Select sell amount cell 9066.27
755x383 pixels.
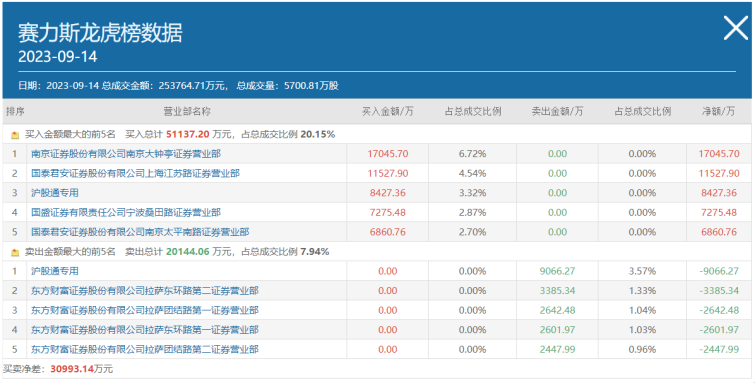tap(557, 271)
